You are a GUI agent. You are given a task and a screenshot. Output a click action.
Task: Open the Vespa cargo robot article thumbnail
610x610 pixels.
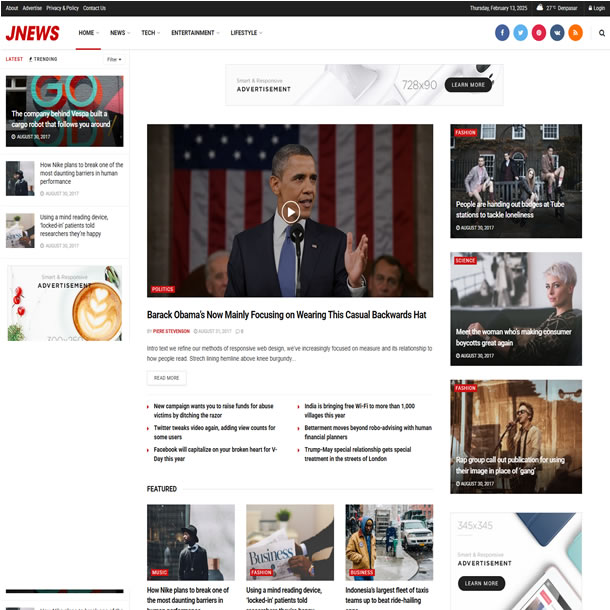64,110
